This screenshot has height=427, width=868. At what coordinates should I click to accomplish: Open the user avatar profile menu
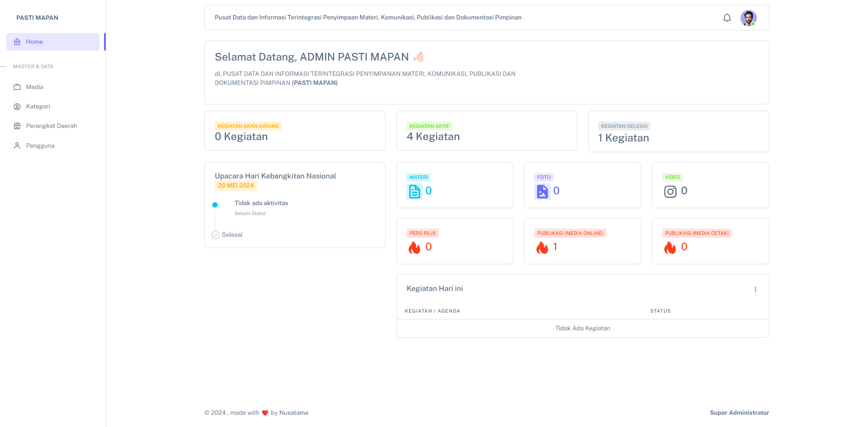point(748,18)
